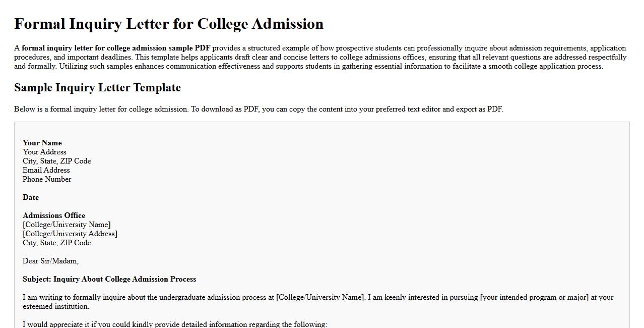Click the "[your intended program or major]" placeholder
This screenshot has height=328, width=644.
[x=534, y=297]
